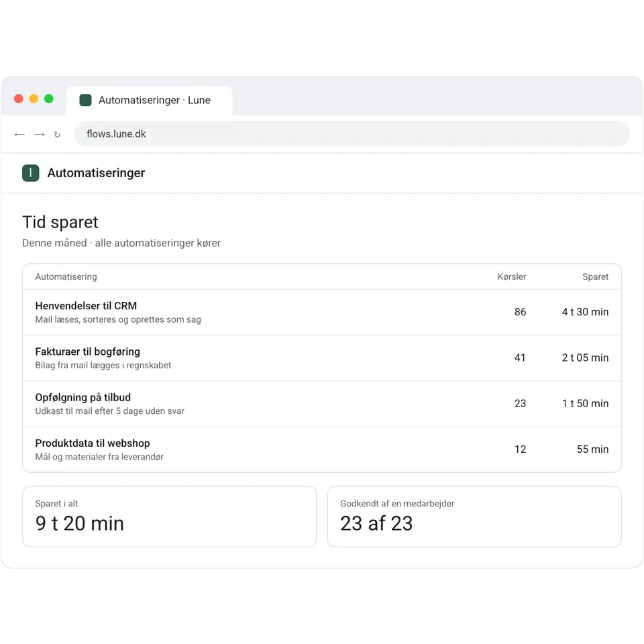This screenshot has width=644, height=644.
Task: Click the 'Godkendt af en medarbejder' card label
Action: [x=397, y=504]
